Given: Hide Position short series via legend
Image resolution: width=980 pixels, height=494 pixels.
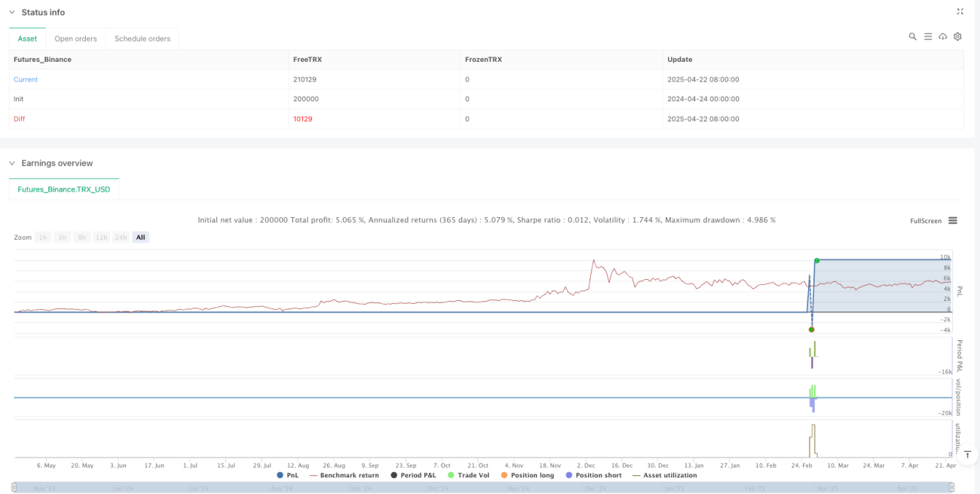Looking at the screenshot, I should point(593,475).
